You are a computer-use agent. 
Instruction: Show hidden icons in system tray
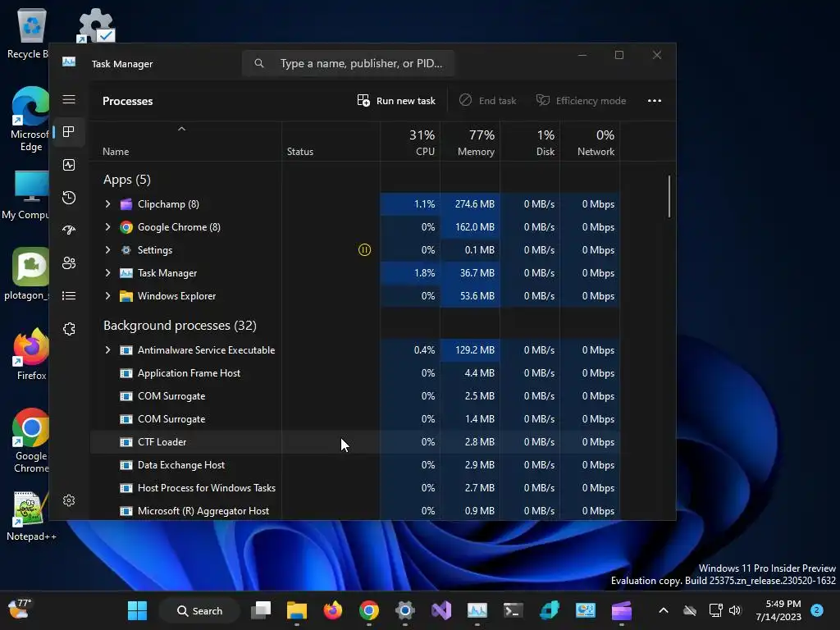point(663,610)
